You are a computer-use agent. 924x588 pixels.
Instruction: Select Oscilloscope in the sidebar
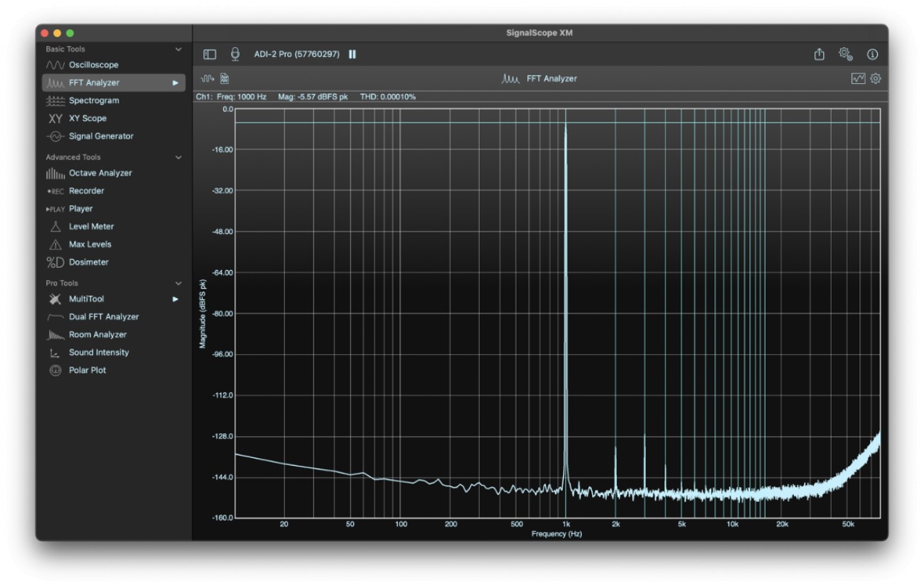coord(93,65)
